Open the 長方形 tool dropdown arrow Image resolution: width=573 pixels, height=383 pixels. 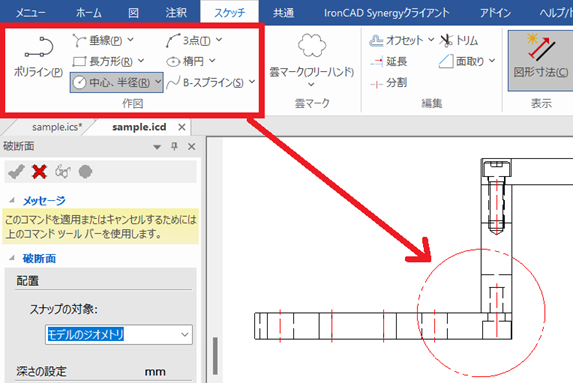(141, 61)
